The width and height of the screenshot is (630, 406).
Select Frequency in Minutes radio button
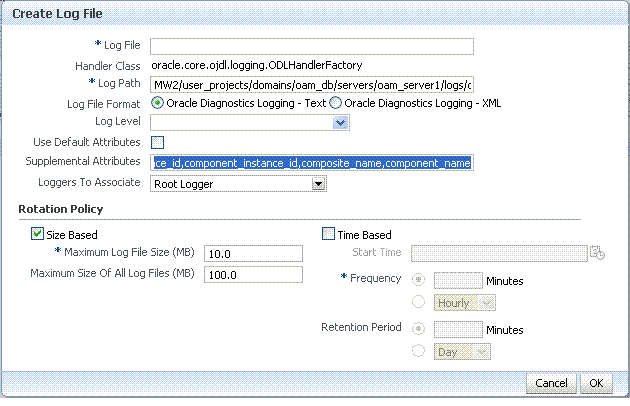coord(418,279)
